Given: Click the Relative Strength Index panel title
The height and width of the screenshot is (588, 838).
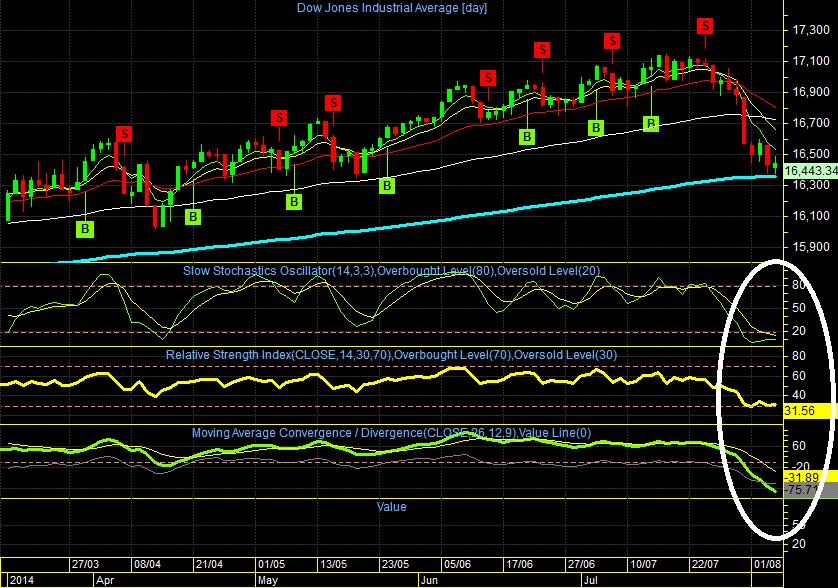Looking at the screenshot, I should coord(391,355).
